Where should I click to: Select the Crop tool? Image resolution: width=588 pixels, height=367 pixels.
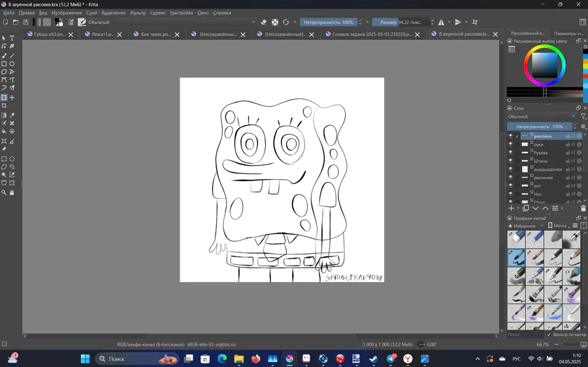click(x=4, y=105)
